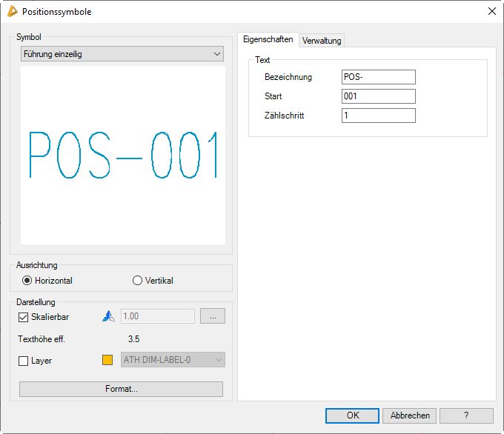Close the Positionssymbole dialog

491,12
